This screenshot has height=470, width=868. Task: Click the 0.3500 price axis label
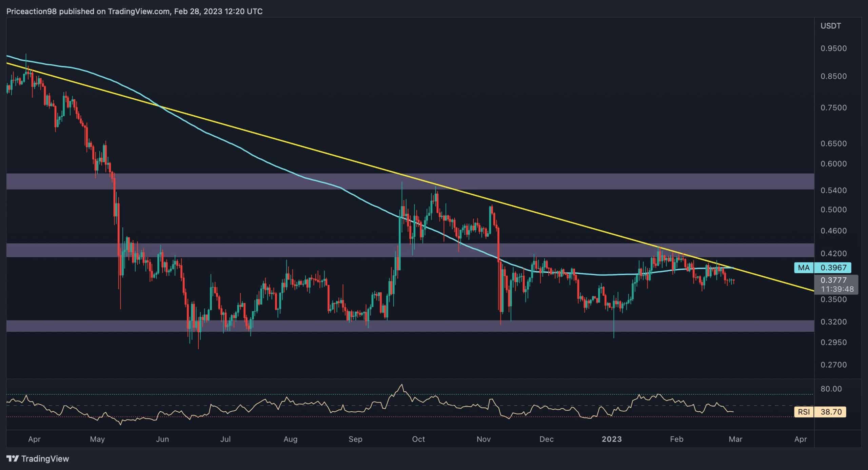coord(833,299)
